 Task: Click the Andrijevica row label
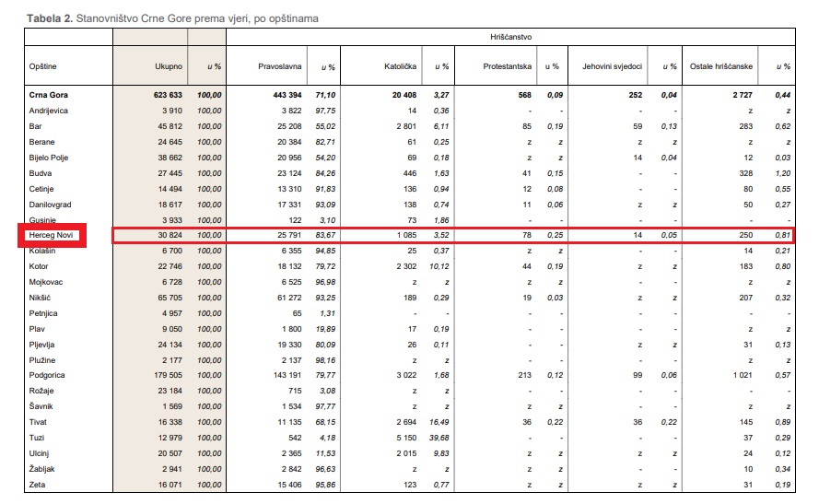[49, 111]
